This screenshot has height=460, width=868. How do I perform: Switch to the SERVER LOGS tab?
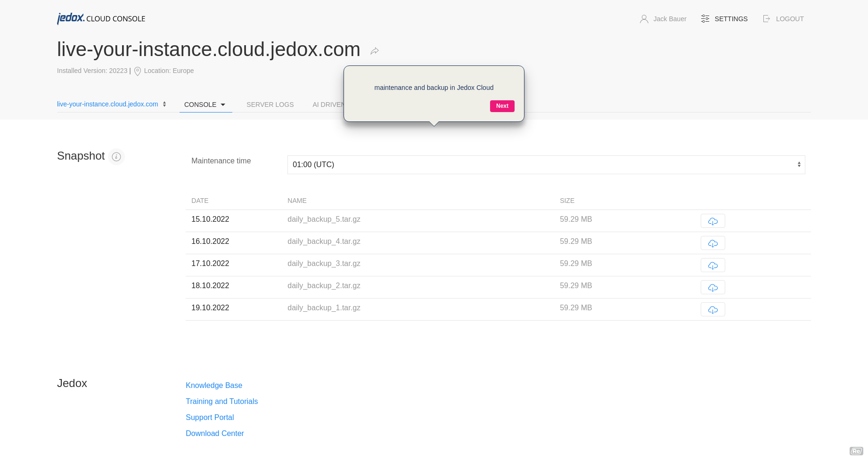(x=270, y=105)
